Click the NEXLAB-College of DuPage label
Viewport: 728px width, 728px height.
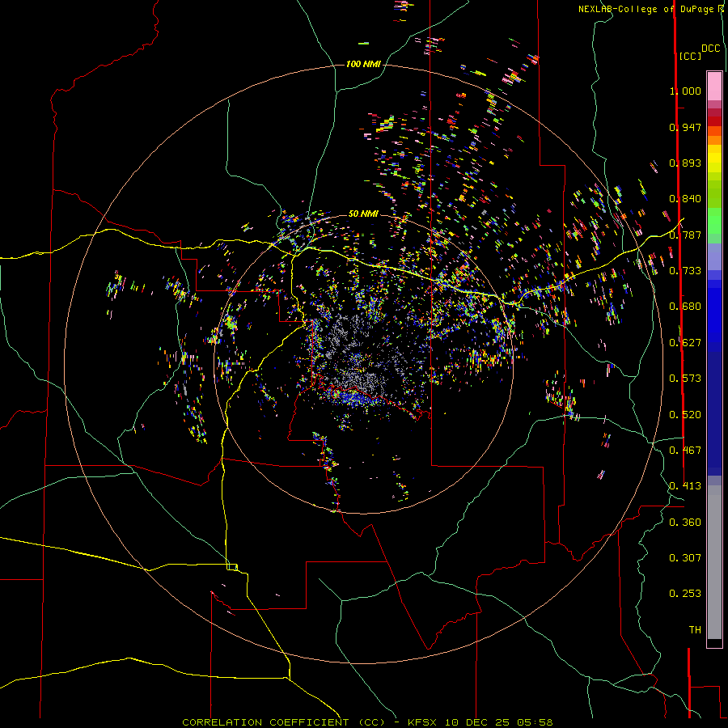647,9
